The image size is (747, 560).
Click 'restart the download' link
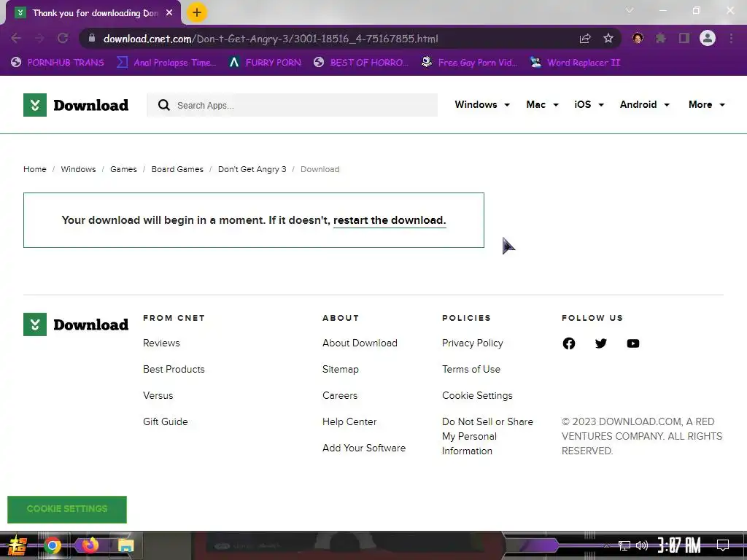tap(390, 220)
